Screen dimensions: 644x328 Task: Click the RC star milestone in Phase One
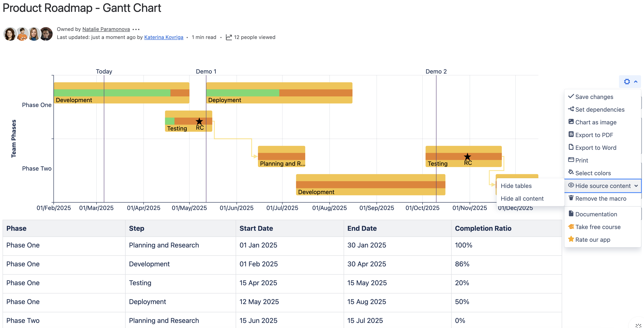199,122
